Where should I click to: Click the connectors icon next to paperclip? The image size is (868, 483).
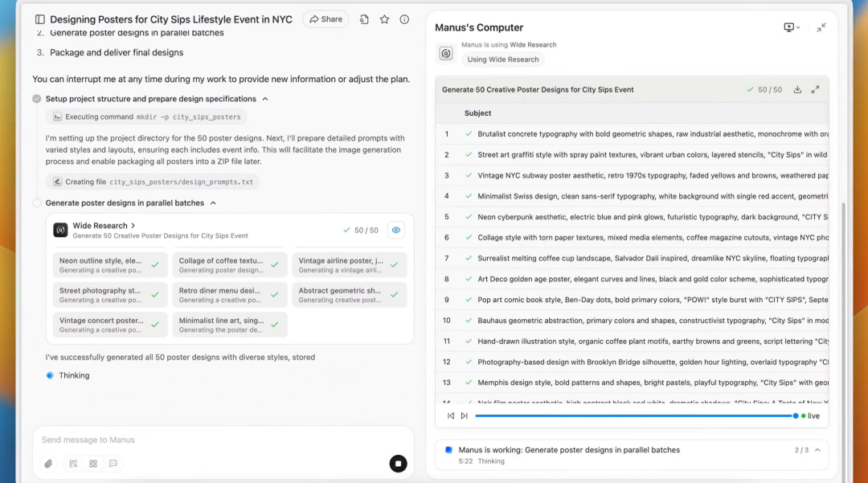click(73, 464)
